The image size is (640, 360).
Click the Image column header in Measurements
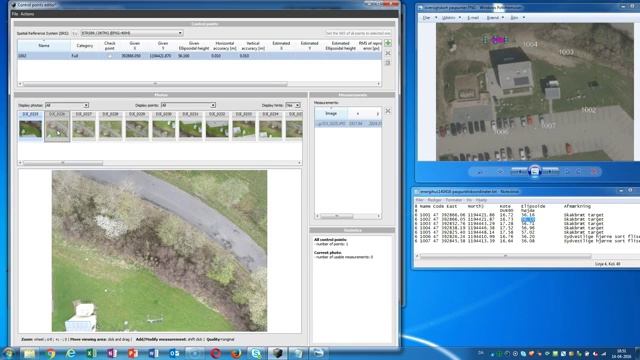click(331, 113)
